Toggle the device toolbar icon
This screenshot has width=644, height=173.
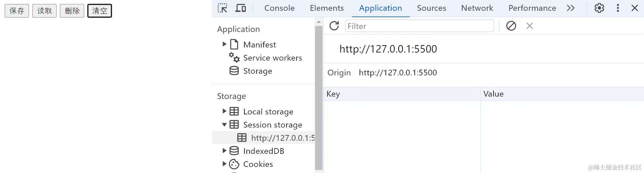pyautogui.click(x=240, y=8)
